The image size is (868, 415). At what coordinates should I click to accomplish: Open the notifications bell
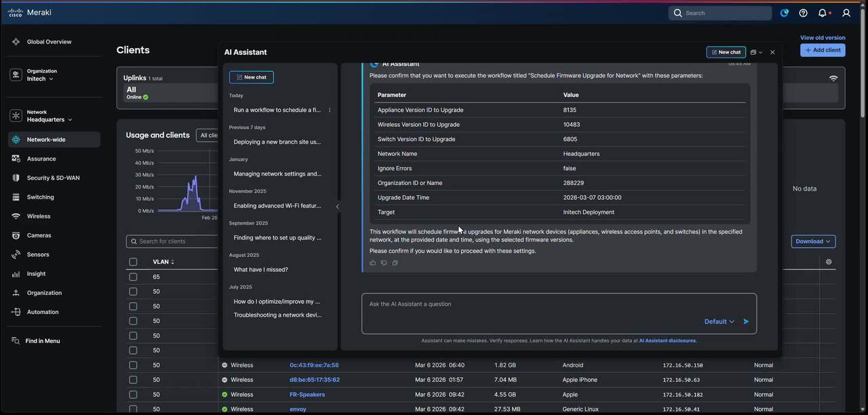(x=823, y=13)
